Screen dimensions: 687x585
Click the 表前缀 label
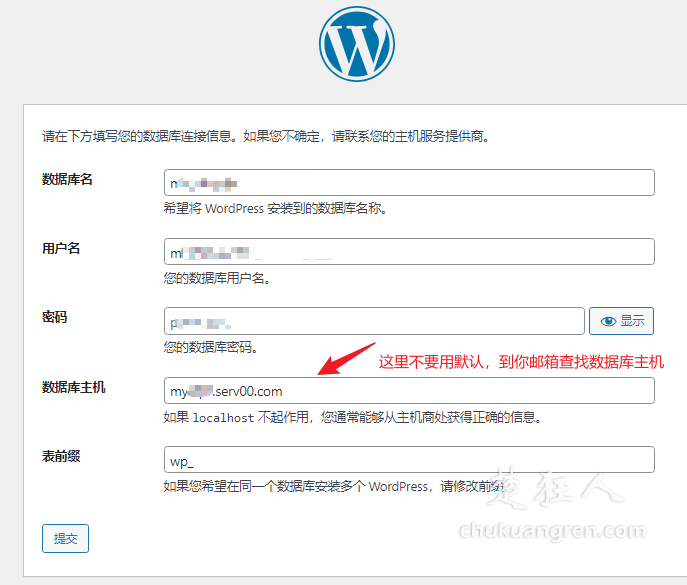[x=61, y=456]
